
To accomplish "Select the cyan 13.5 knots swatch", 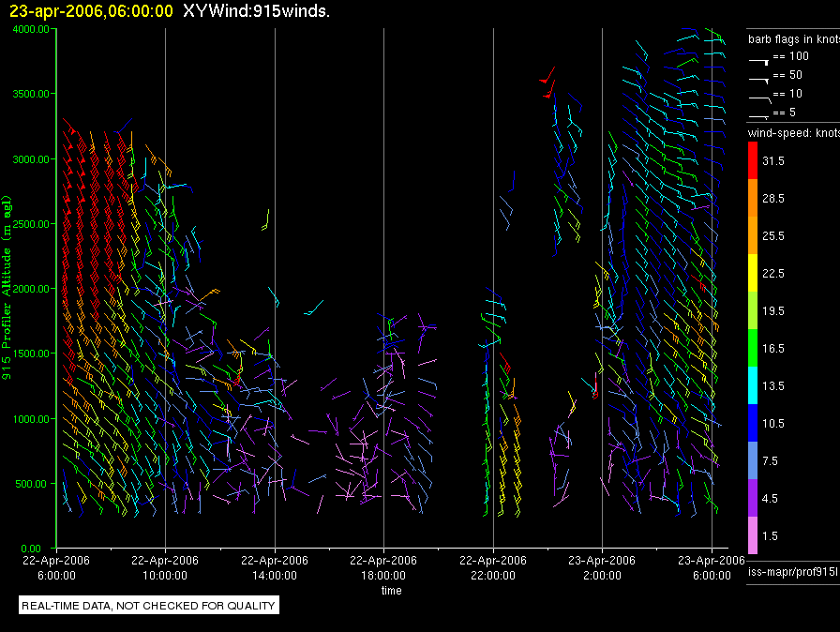I will (753, 385).
